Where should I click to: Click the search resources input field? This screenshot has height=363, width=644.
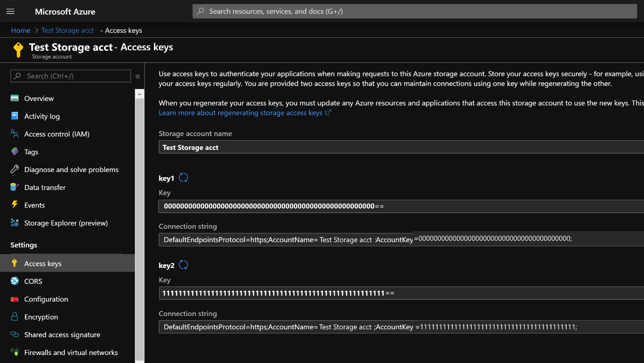click(414, 11)
